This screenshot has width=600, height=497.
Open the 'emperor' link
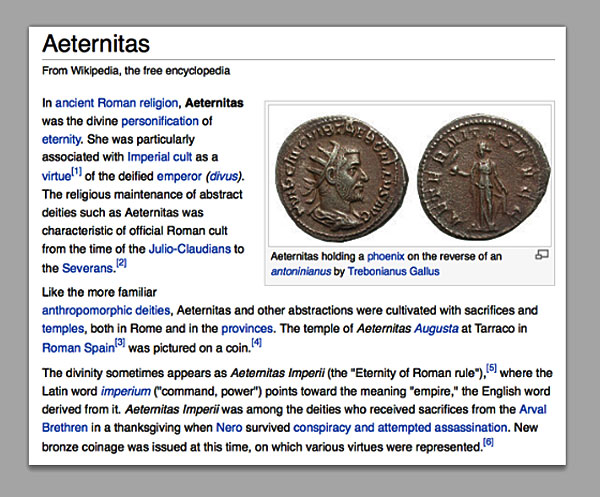[179, 176]
